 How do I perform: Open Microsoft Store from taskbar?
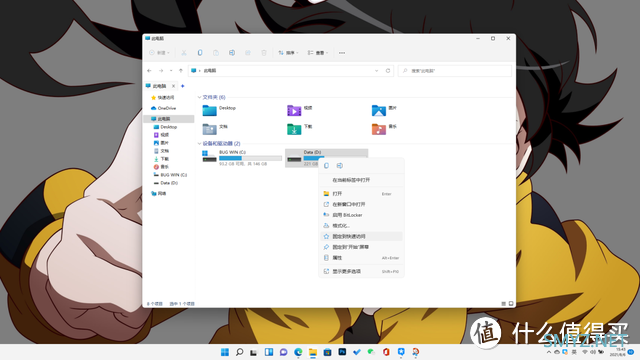(x=327, y=352)
